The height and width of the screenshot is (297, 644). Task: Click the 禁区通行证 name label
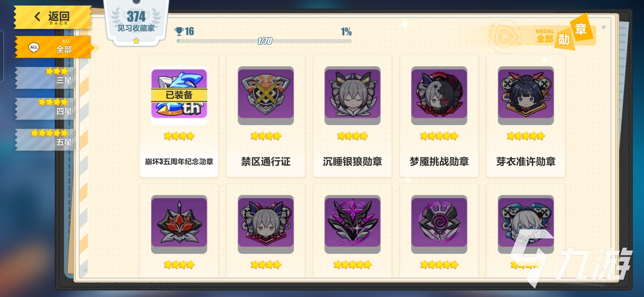[266, 161]
